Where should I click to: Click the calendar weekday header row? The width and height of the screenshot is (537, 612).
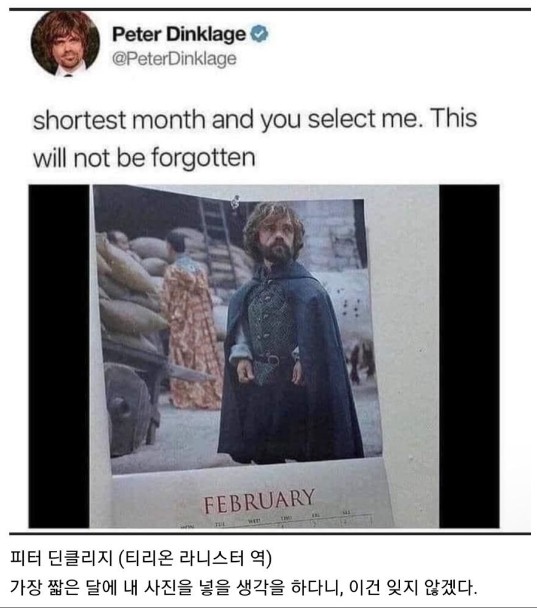[x=273, y=519]
